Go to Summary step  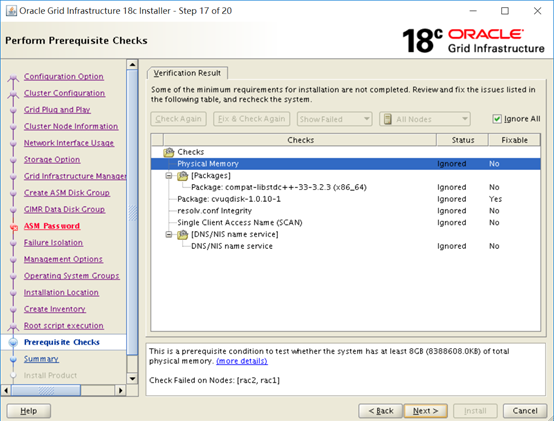tap(41, 359)
